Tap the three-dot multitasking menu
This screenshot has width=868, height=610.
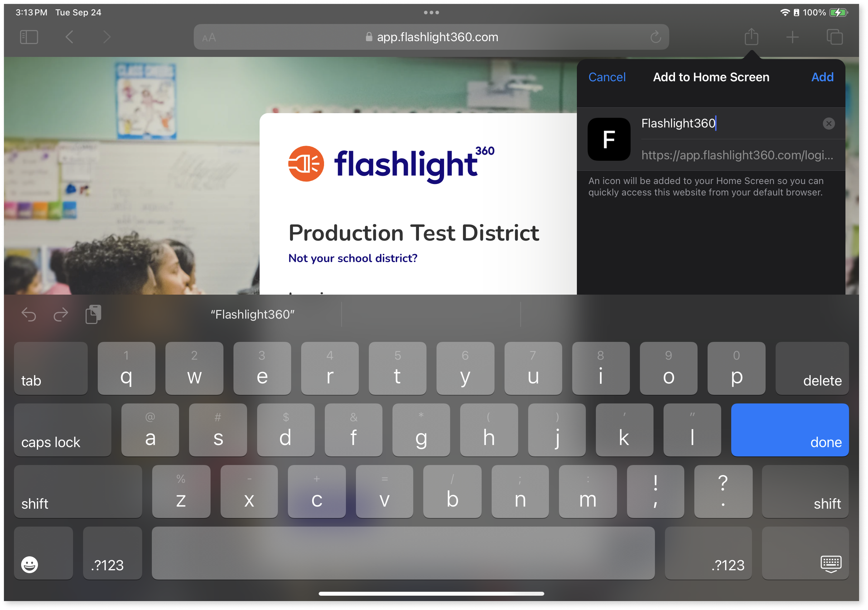pos(431,13)
